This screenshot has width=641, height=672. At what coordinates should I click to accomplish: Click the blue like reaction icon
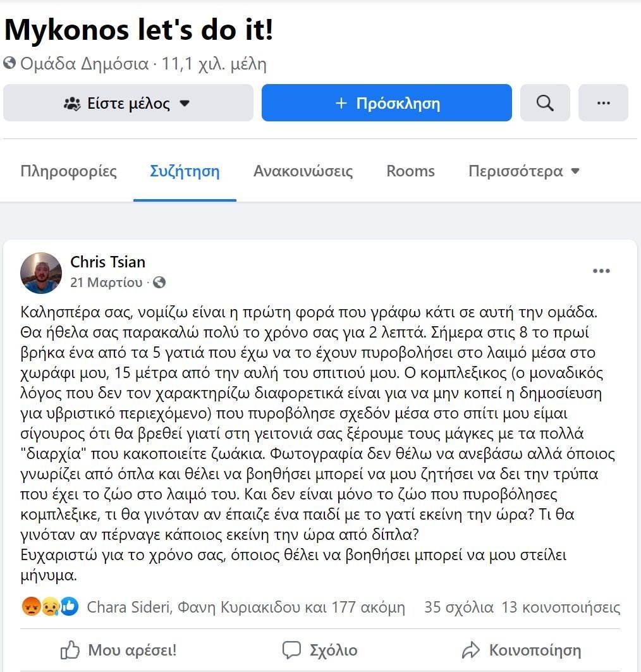coord(69,606)
